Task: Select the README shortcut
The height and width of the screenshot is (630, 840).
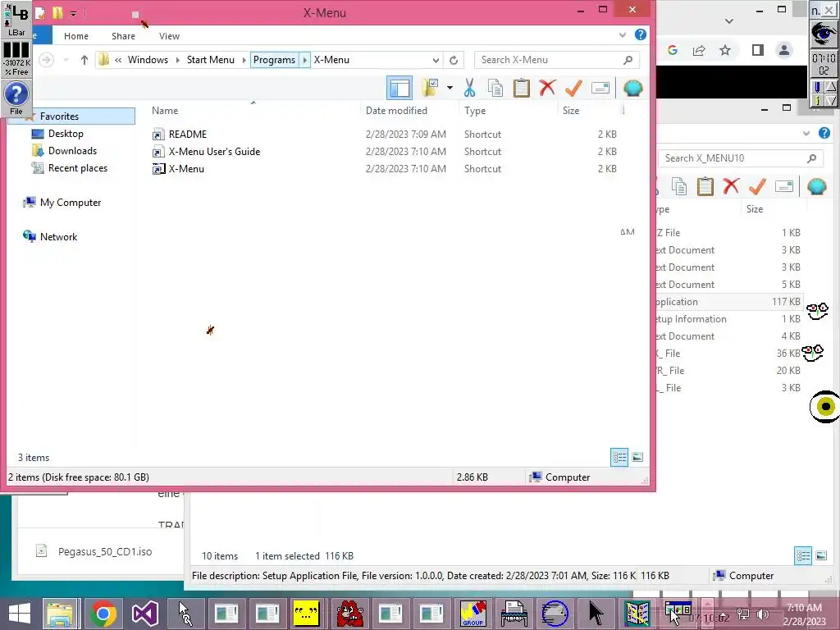Action: (x=187, y=134)
